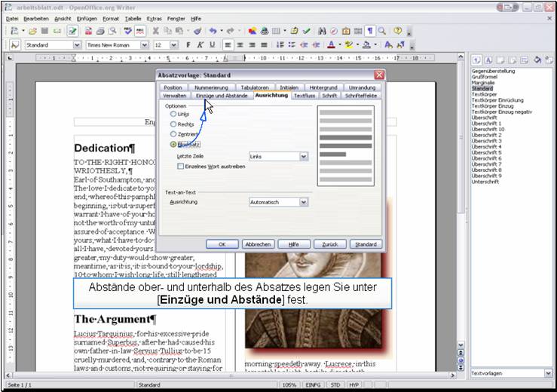Open the Find and Replace binoculars icon
The image size is (557, 392).
322,31
